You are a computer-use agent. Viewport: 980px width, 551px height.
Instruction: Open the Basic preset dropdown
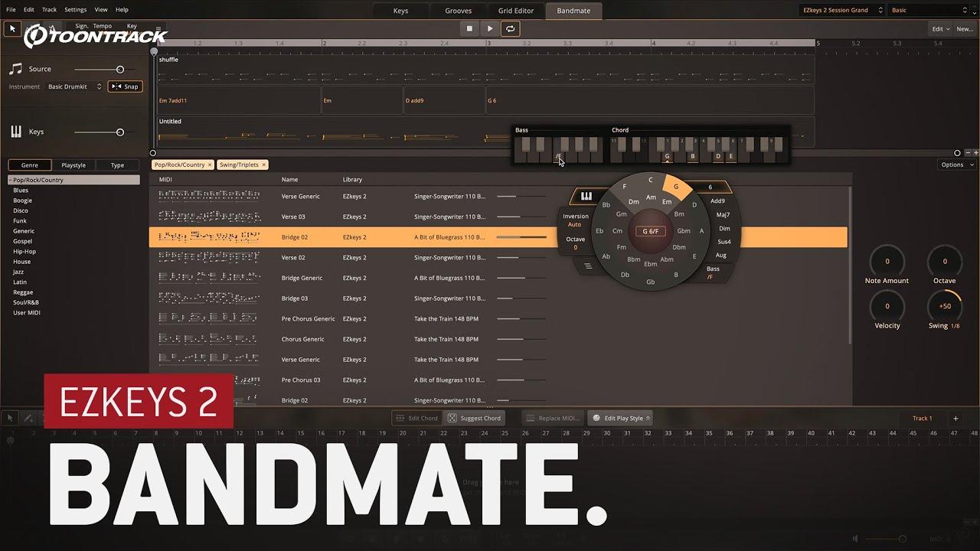pos(929,10)
